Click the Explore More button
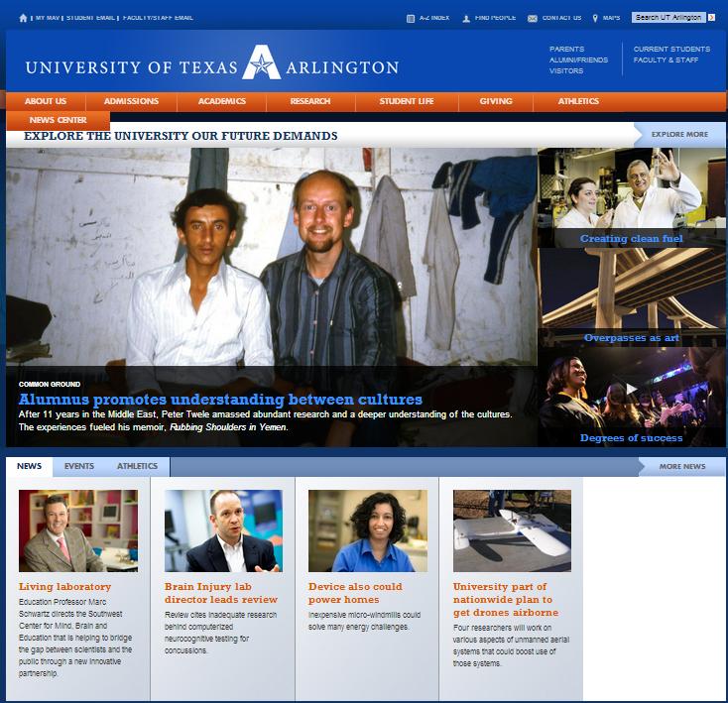 tap(679, 134)
